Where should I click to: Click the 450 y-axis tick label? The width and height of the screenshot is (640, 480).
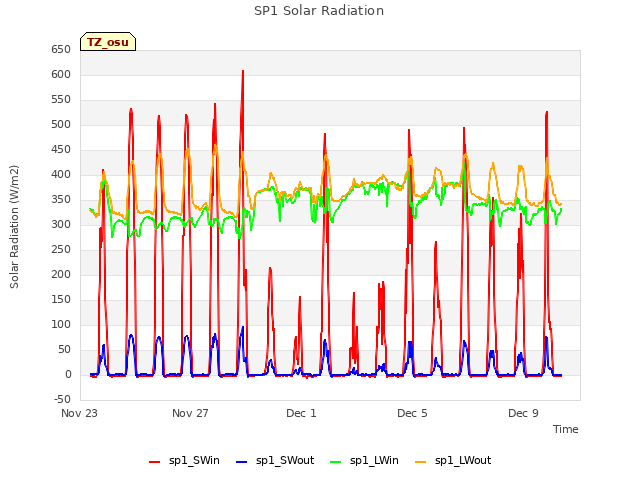(61, 149)
